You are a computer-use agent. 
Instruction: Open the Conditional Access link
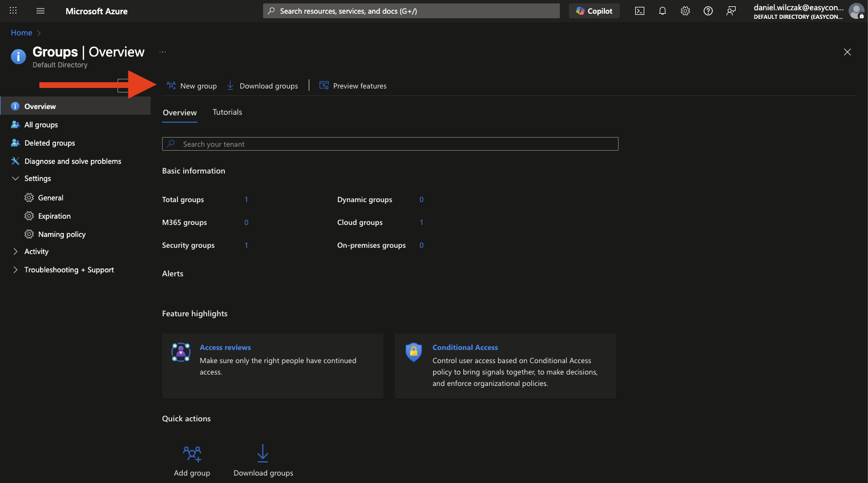click(465, 348)
